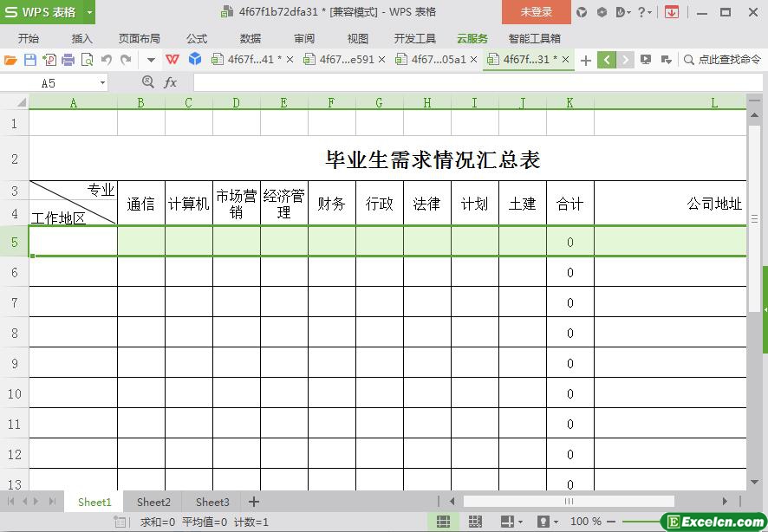This screenshot has height=532, width=768.
Task: Add a new sheet with plus icon
Action: (x=254, y=502)
